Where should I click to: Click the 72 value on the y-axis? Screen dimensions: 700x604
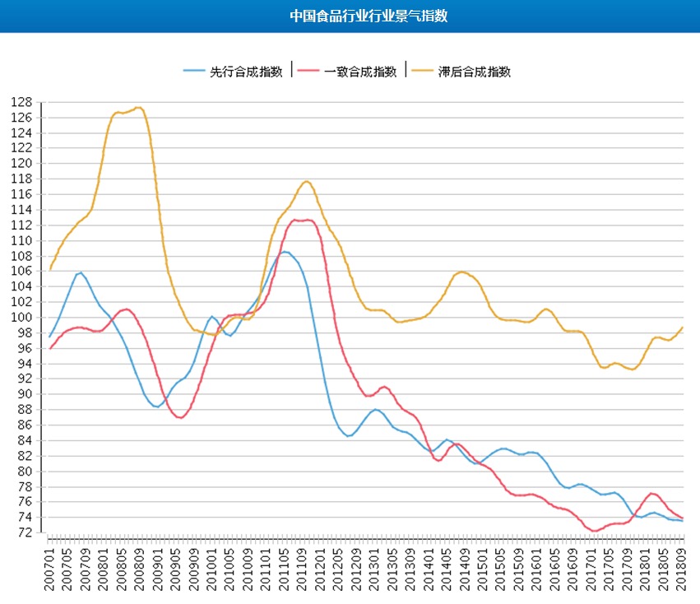click(26, 532)
